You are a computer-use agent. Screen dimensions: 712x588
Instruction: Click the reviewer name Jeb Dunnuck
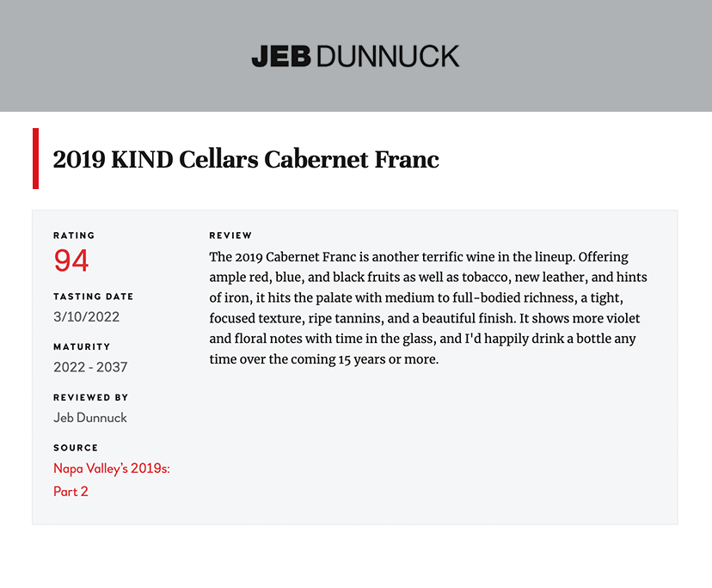(90, 418)
